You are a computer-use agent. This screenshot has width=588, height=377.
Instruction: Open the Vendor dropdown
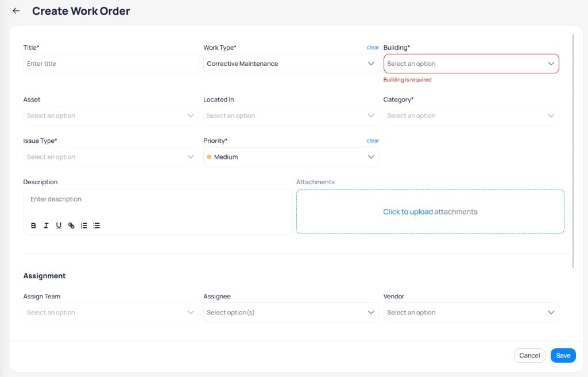click(x=471, y=313)
